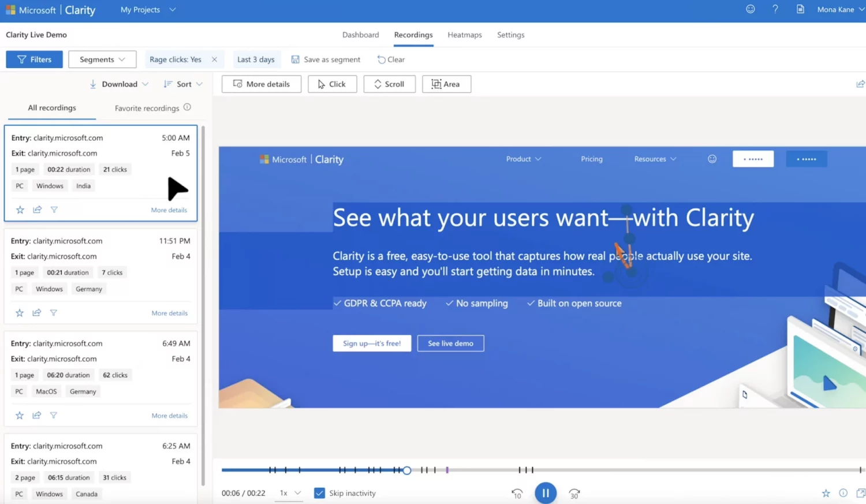Select the All recordings tab
The height and width of the screenshot is (504, 866).
52,108
